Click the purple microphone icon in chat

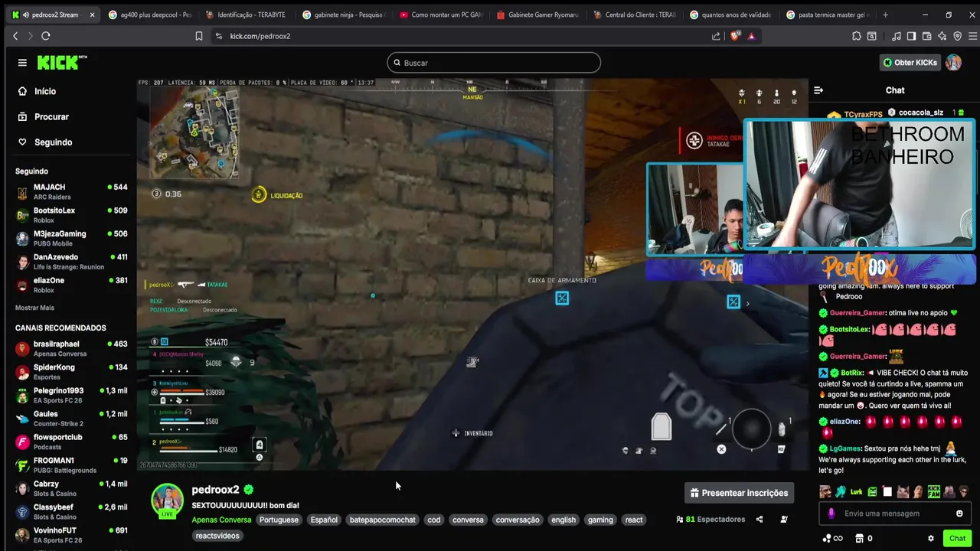click(831, 514)
